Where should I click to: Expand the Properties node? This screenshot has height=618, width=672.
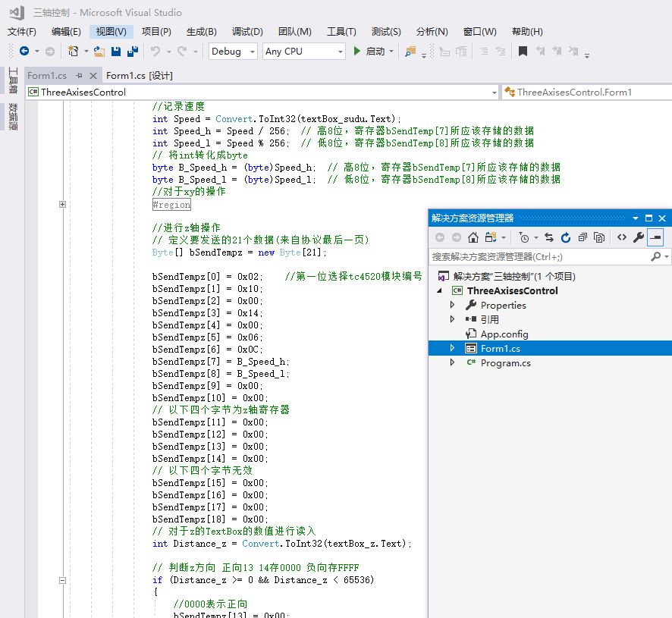[x=453, y=305]
